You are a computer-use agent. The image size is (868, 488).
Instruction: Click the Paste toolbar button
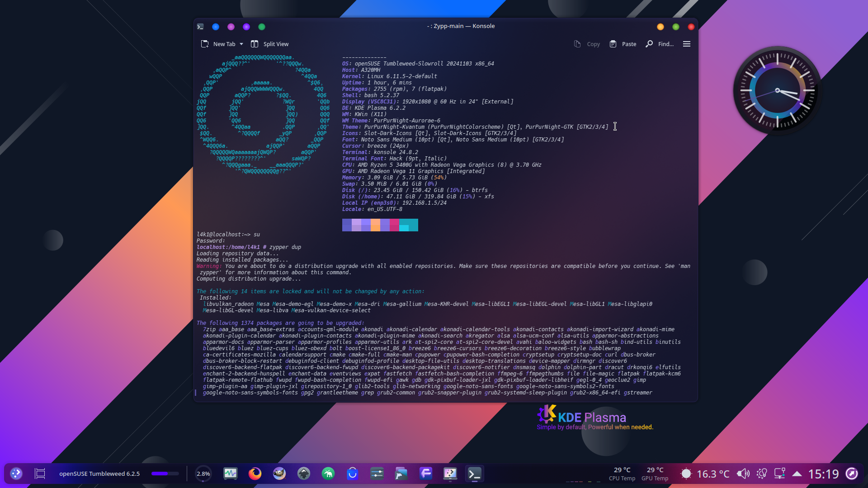point(623,44)
